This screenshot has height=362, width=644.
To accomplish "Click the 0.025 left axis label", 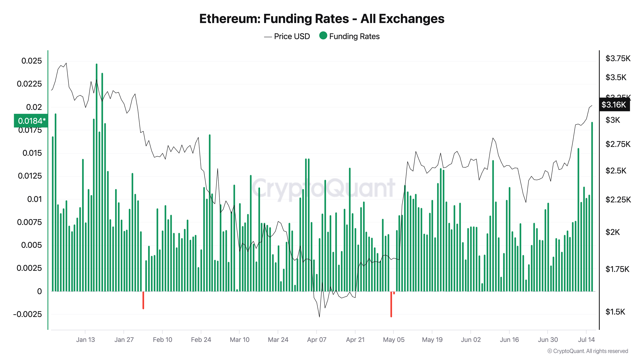I will [x=32, y=61].
